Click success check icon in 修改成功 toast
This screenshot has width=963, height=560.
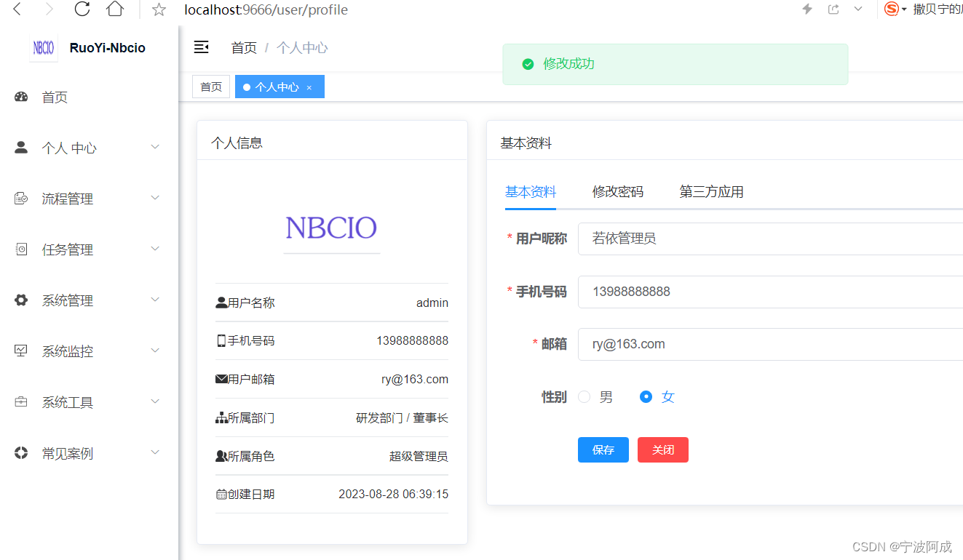(x=528, y=64)
